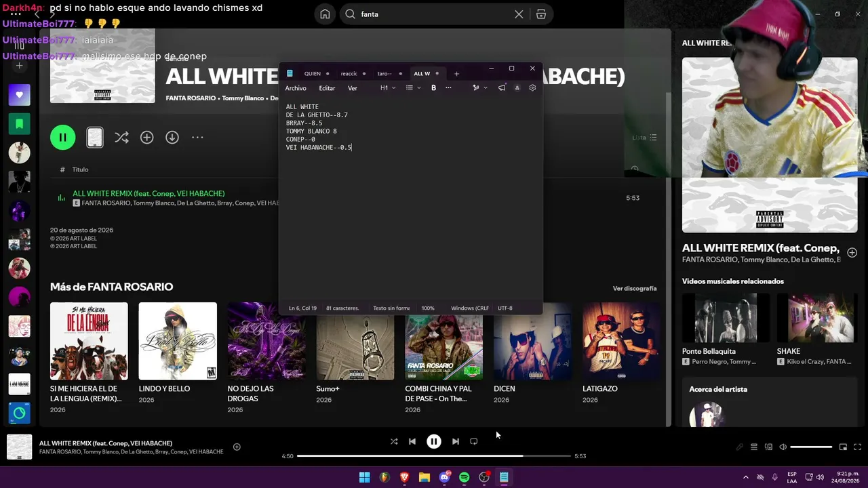Switch to the QUIEN Notepad tab
Viewport: 868px width, 488px height.
[x=313, y=73]
